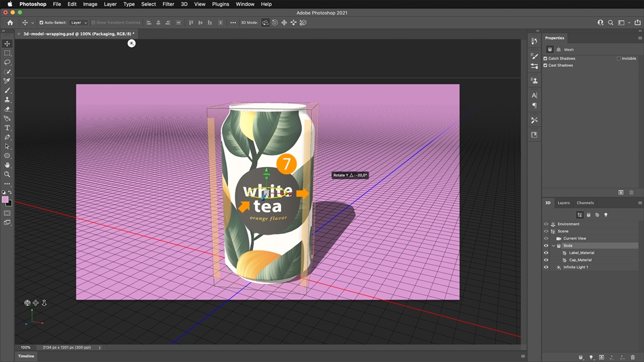Pick the Zoom tool
This screenshot has height=362, width=644.
(7, 174)
